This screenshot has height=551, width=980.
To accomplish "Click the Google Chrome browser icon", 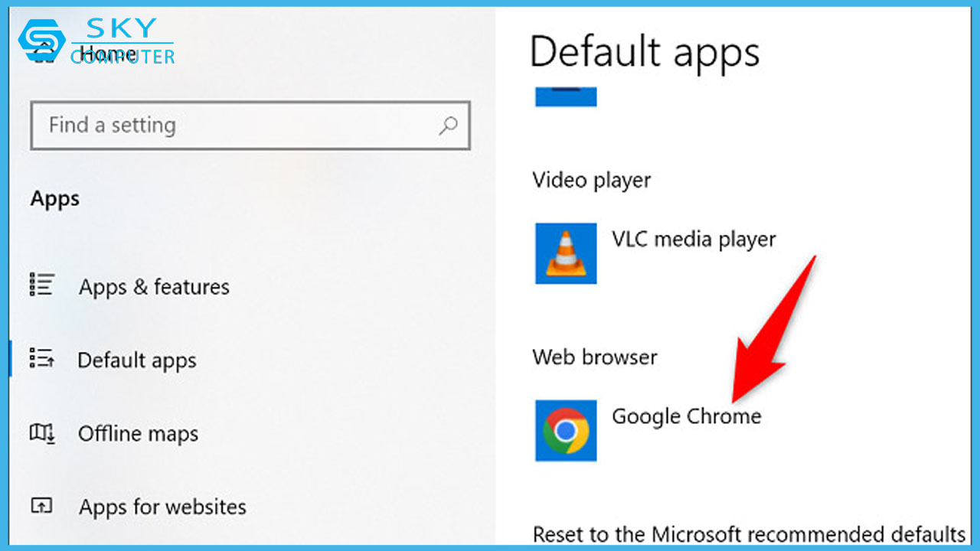I will [566, 430].
